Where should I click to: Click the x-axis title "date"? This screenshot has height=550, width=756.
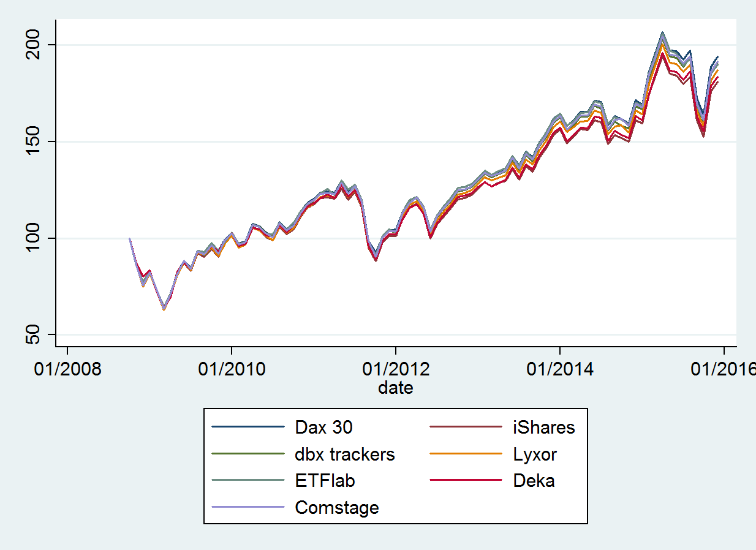395,388
